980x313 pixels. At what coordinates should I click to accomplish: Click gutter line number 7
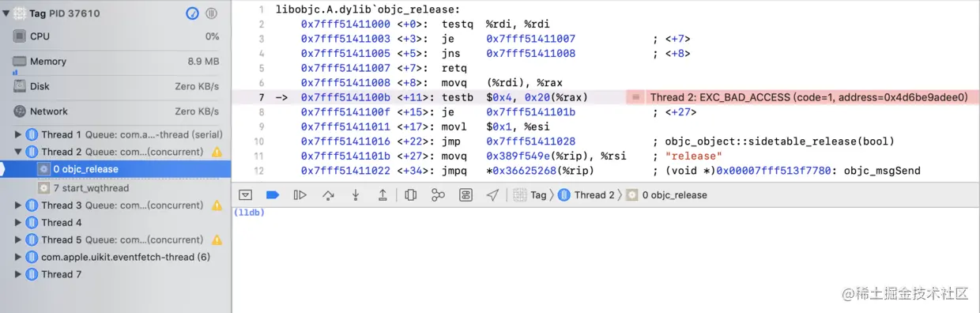pyautogui.click(x=262, y=97)
